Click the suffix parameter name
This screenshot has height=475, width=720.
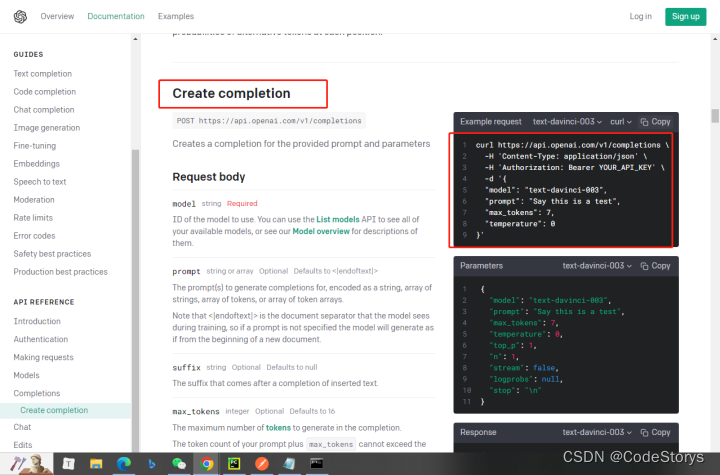(186, 368)
